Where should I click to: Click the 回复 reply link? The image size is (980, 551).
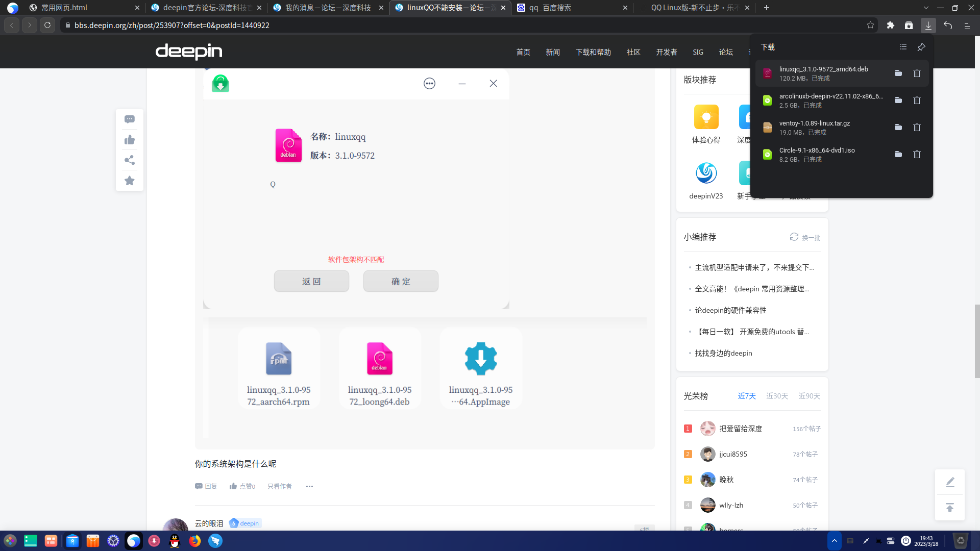click(x=206, y=486)
